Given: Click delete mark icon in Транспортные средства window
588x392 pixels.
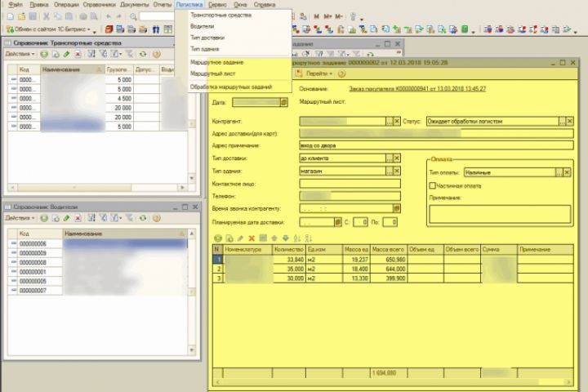Looking at the screenshot, I should coord(78,55).
